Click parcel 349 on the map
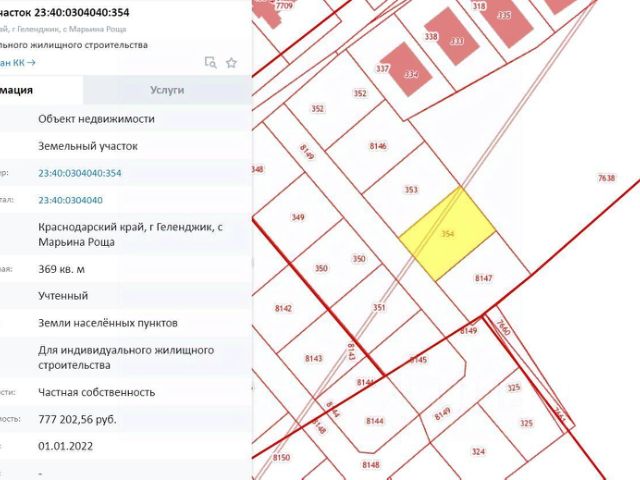Image resolution: width=640 pixels, height=480 pixels. coord(298,217)
